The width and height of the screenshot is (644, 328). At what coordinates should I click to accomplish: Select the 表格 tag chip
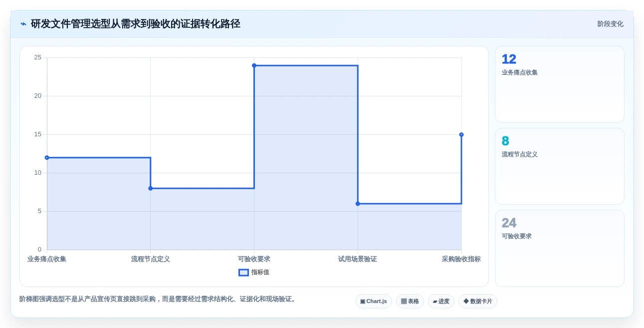410,301
